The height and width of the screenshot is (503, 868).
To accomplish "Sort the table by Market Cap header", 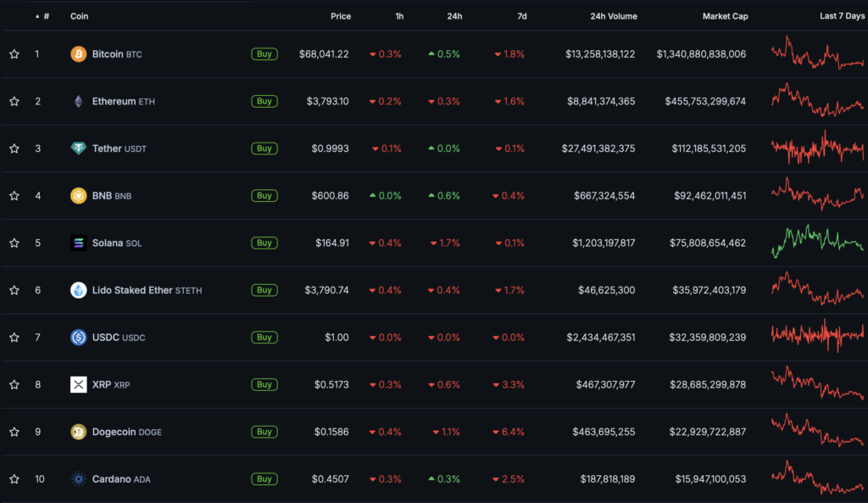I will (725, 16).
